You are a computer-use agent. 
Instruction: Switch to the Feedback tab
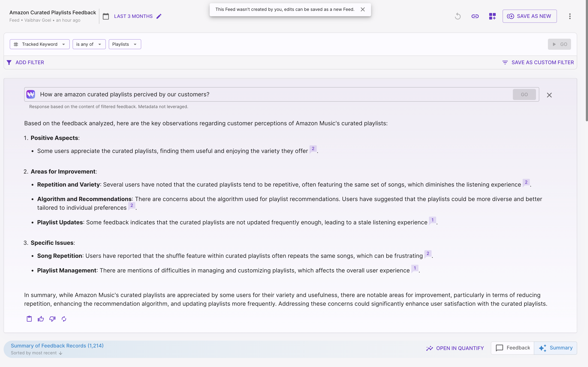pyautogui.click(x=513, y=348)
